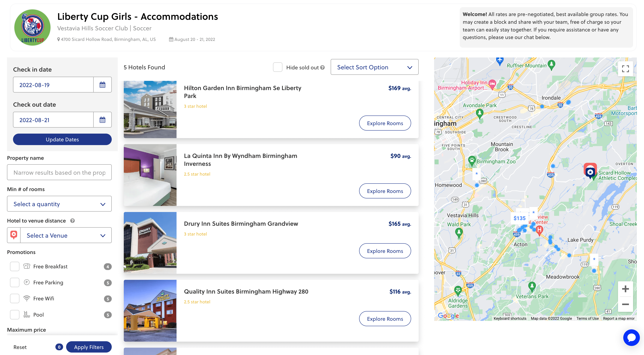Click the check out date field 2022-08-21

coord(53,120)
